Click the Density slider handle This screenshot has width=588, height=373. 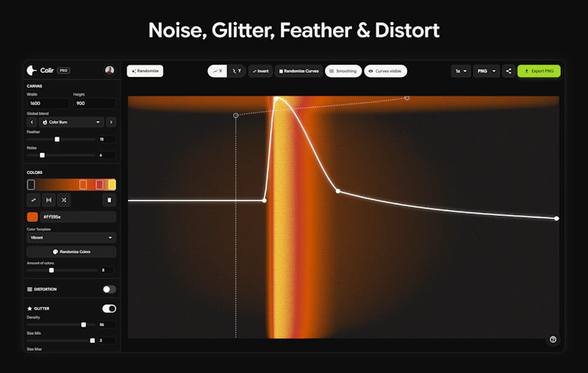(84, 325)
